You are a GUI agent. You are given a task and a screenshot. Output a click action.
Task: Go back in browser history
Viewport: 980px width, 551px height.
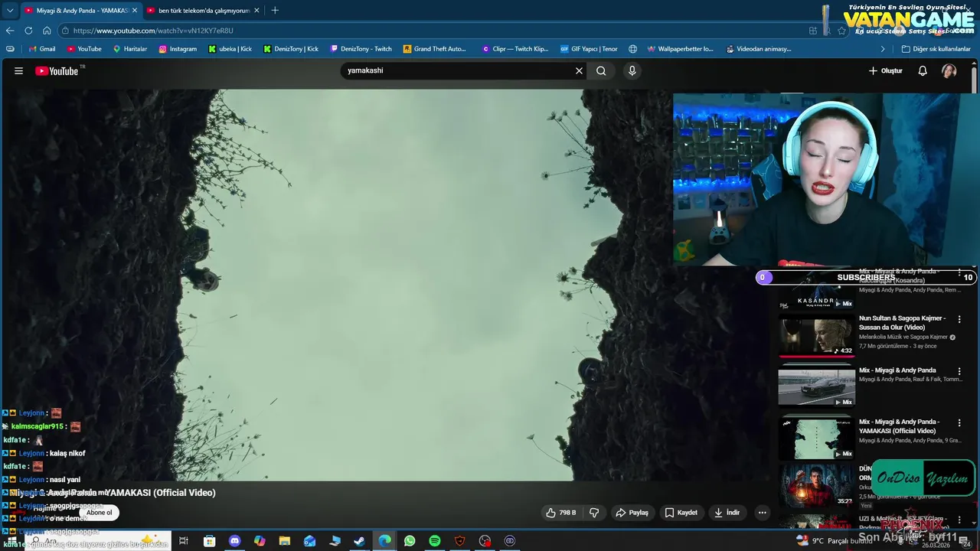(x=10, y=31)
